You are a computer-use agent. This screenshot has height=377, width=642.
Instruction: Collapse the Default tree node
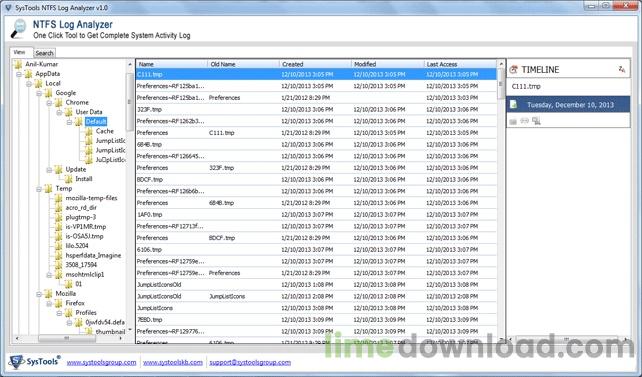coord(69,122)
